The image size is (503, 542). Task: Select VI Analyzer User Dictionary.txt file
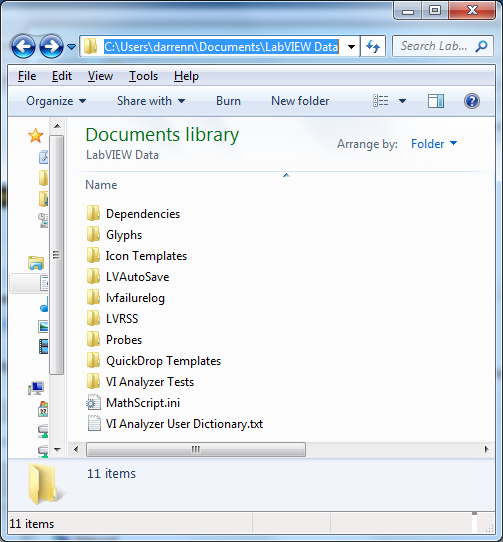pyautogui.click(x=175, y=424)
